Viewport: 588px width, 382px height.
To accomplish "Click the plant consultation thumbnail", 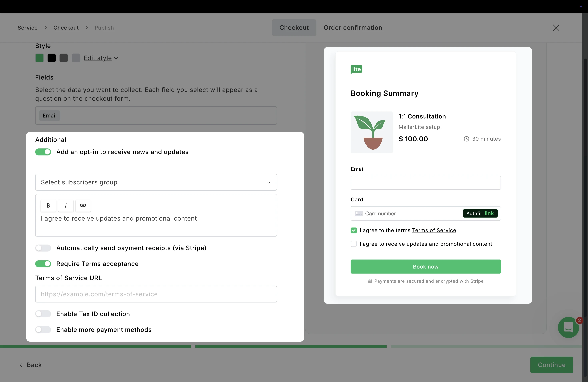I will pos(371,132).
